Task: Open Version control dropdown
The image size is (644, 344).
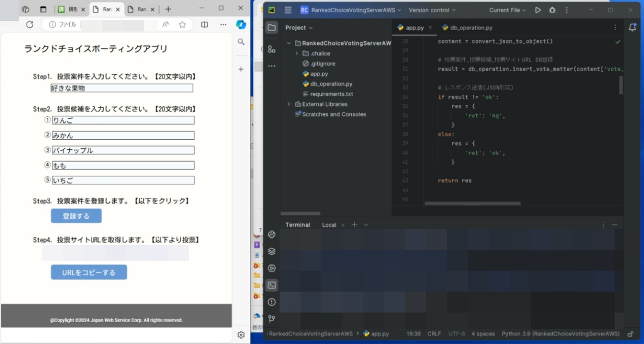Action: 432,10
